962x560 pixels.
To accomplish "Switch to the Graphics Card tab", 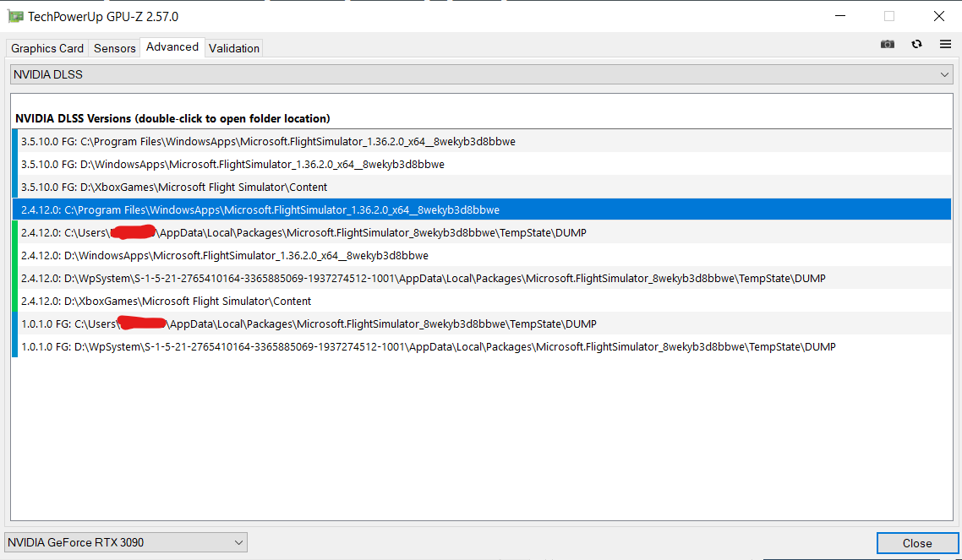I will pos(47,48).
